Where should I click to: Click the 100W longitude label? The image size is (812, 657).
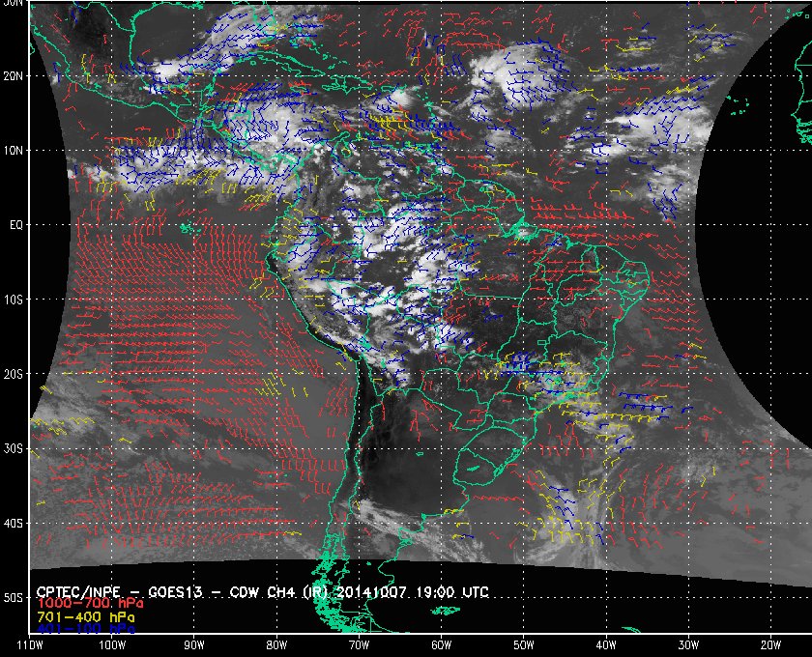(x=112, y=644)
